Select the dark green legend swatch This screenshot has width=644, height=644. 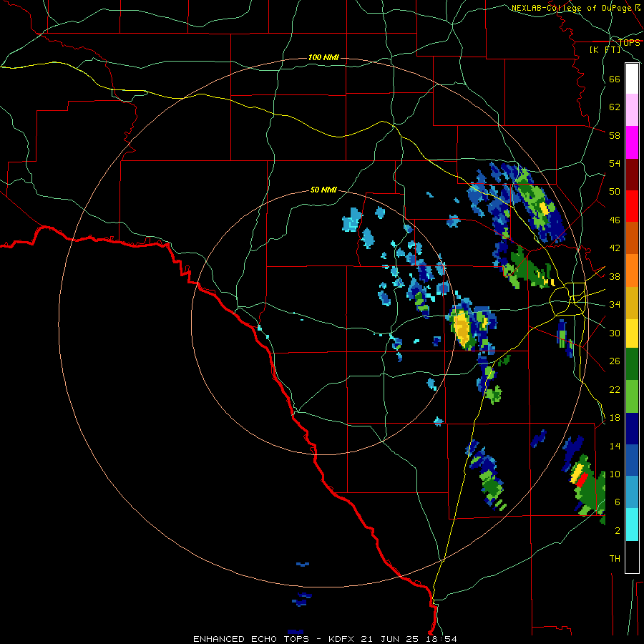click(632, 364)
